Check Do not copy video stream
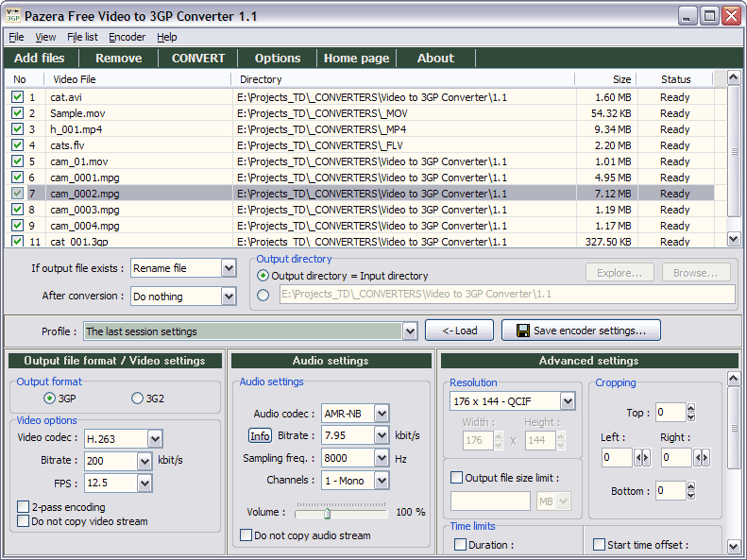Viewport: 747px width, 560px height. point(23,521)
